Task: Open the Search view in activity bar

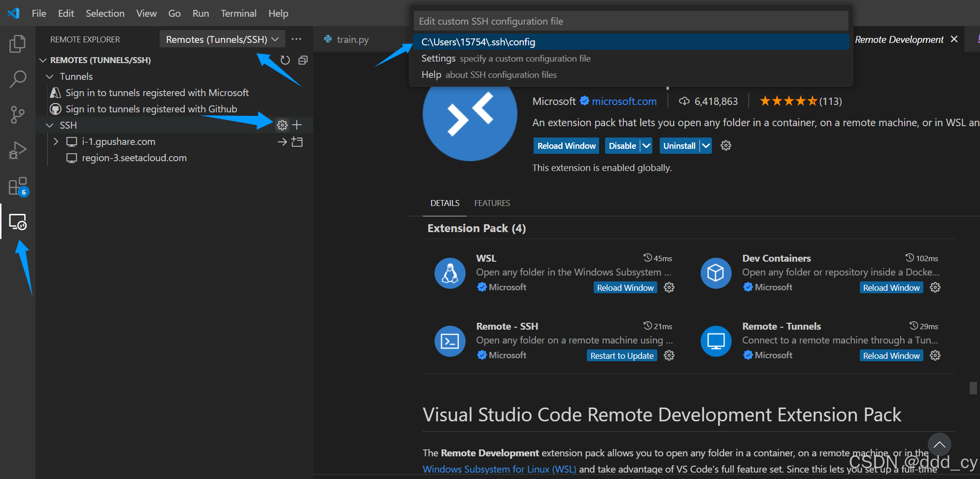Action: click(18, 79)
